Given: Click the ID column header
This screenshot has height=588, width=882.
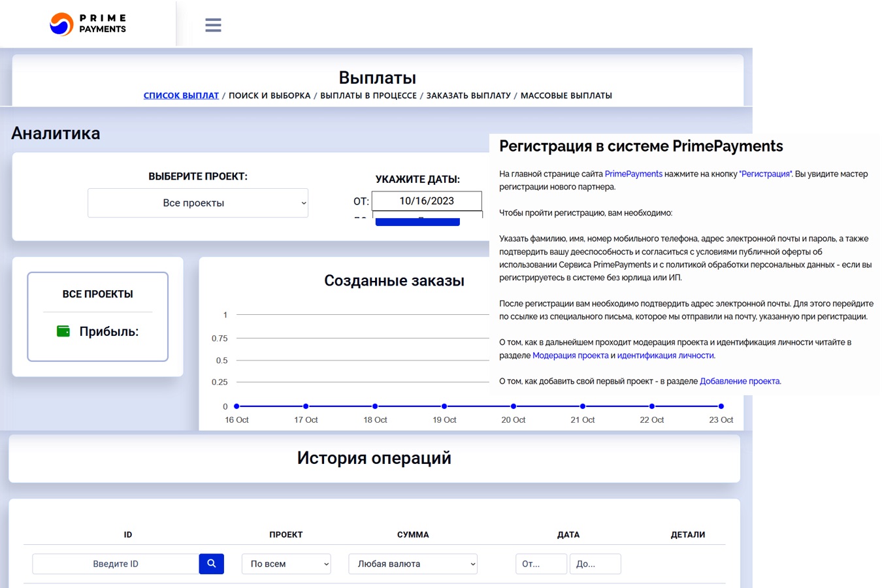Looking at the screenshot, I should (x=128, y=534).
